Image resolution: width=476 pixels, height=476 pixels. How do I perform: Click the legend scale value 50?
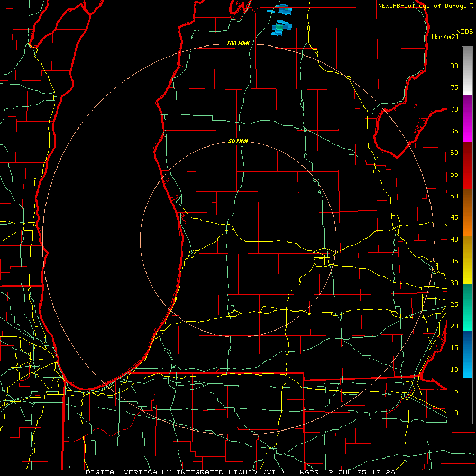(454, 196)
